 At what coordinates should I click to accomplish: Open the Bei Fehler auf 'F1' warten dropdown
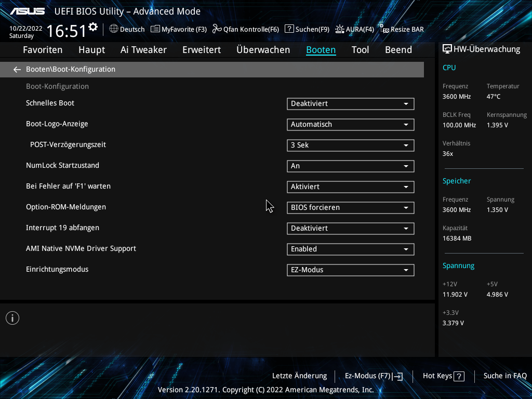[351, 187]
